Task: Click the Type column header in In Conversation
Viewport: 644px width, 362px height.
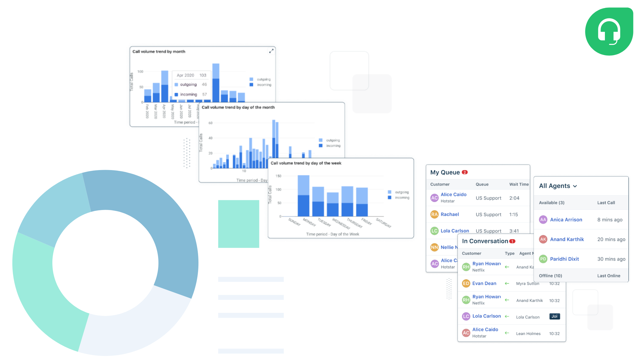Action: tap(509, 253)
